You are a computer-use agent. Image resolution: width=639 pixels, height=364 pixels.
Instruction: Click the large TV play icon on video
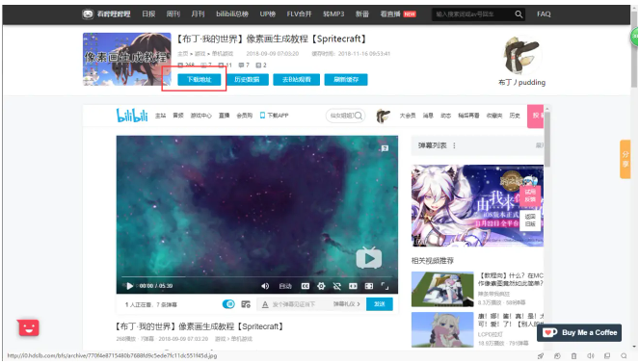click(369, 258)
